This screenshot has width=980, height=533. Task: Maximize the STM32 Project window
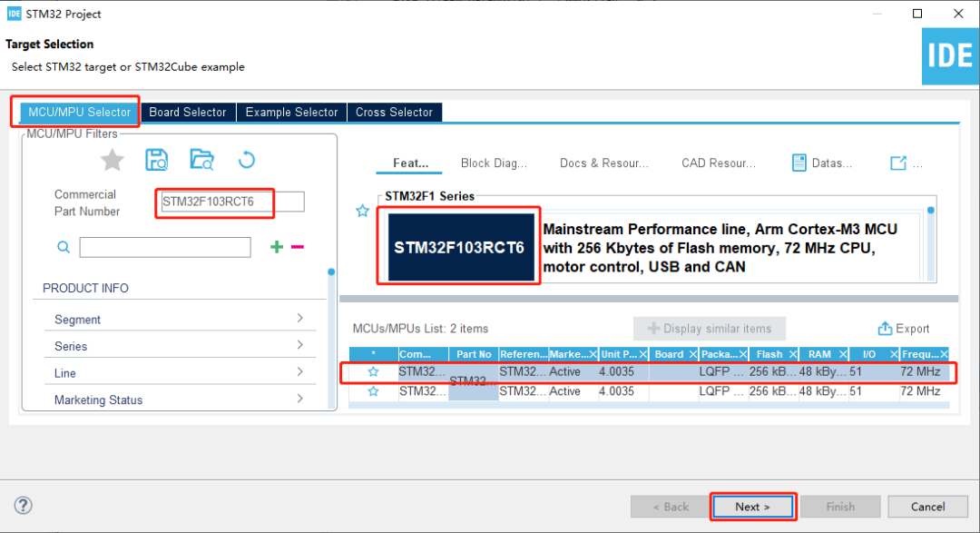click(x=917, y=14)
